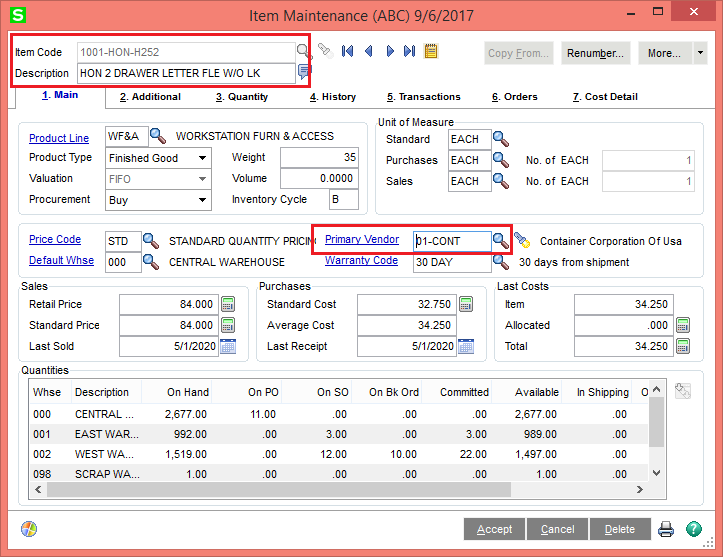Viewport: 723px width, 557px height.
Task: Switch to the 5. Transactions tab
Action: (423, 97)
